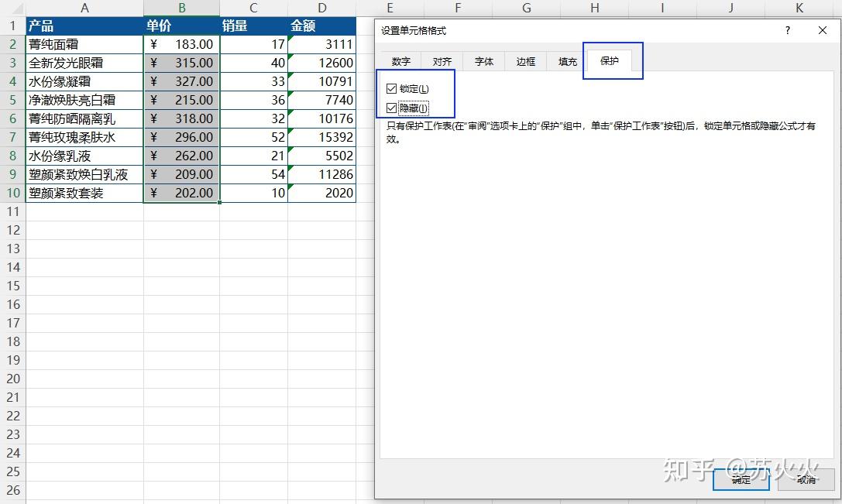This screenshot has height=504, width=842.
Task: Toggle the 隐藏(I) checkbox
Action: (391, 108)
